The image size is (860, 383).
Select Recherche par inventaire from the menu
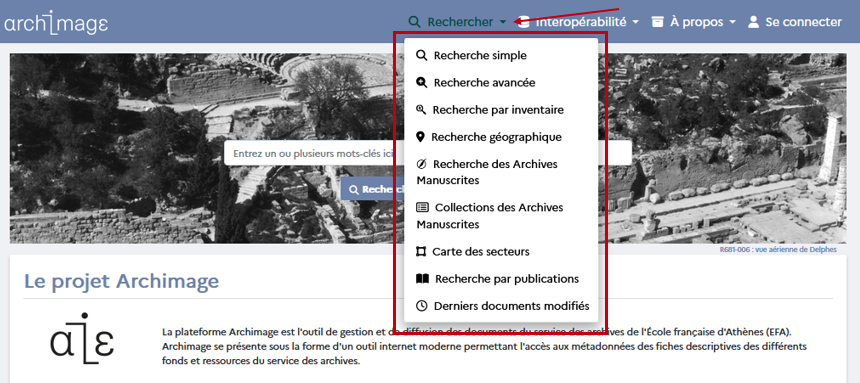tap(490, 110)
